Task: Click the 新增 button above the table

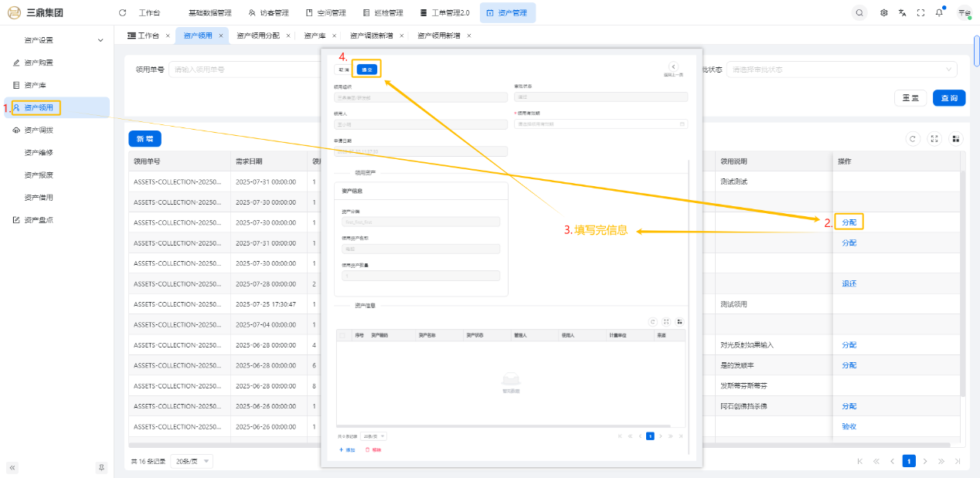Action: (145, 139)
